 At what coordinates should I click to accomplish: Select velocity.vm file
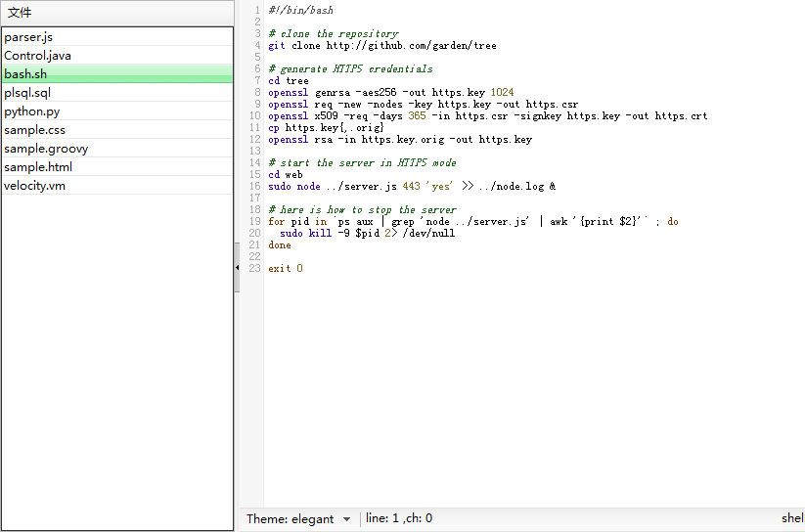[34, 186]
